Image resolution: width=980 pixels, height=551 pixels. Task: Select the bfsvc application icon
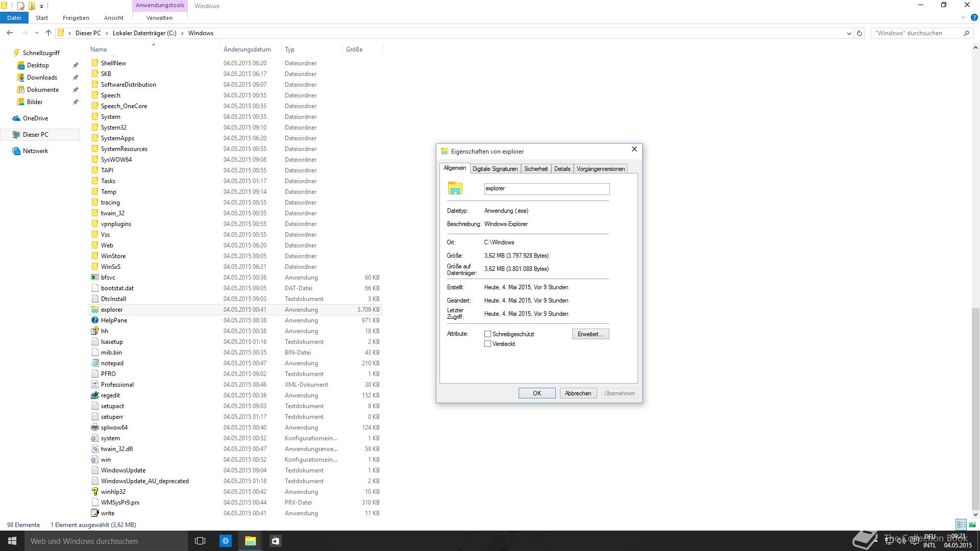tap(94, 278)
